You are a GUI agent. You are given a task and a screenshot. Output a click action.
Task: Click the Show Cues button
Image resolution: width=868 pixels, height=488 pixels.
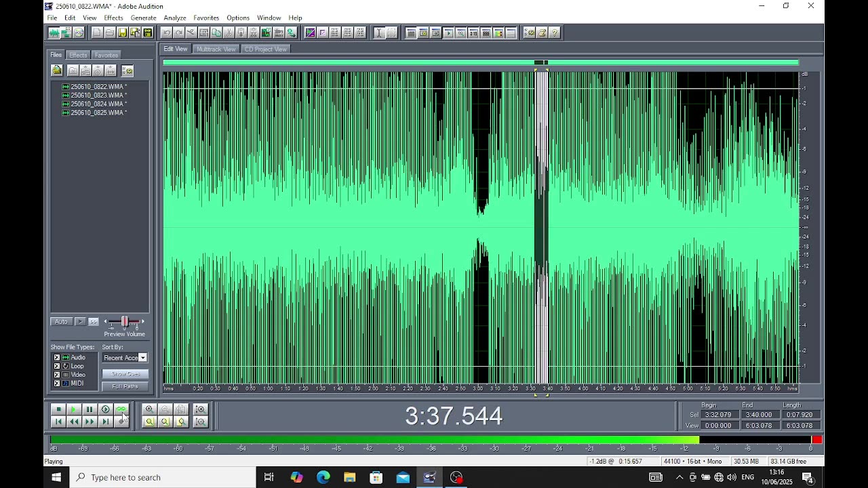tap(125, 373)
